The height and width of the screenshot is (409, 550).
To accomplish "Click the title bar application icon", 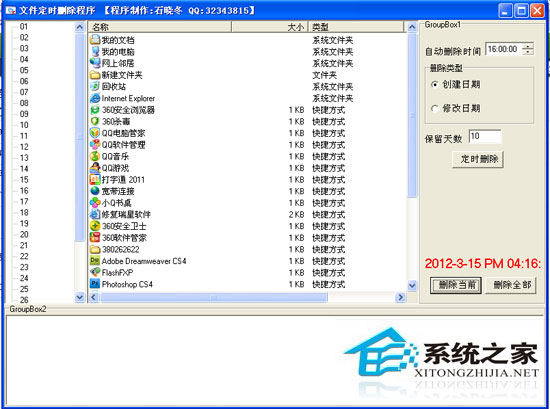I will pyautogui.click(x=11, y=11).
